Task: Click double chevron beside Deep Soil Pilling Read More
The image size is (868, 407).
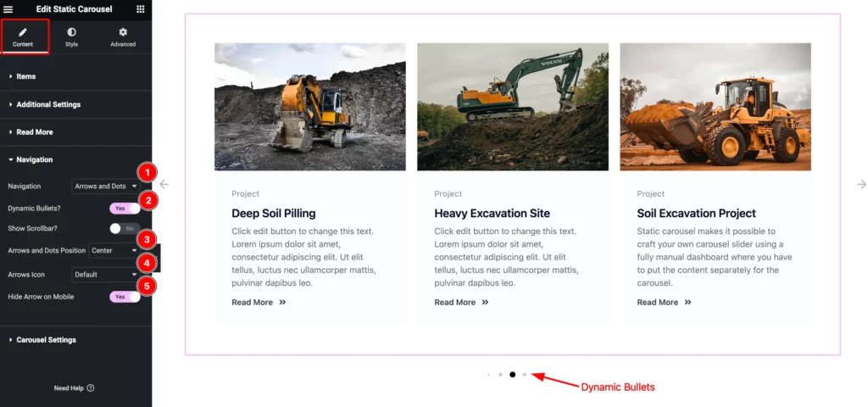Action: 283,303
